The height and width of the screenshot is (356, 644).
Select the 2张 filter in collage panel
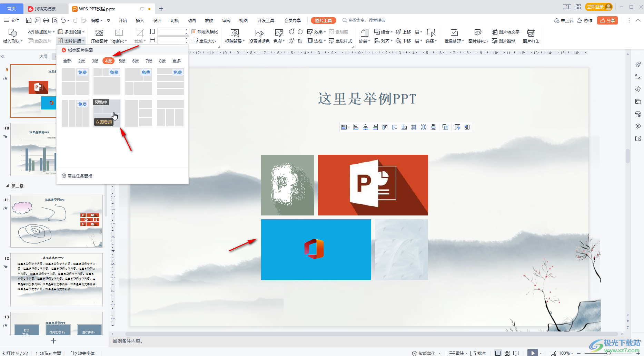click(x=81, y=61)
